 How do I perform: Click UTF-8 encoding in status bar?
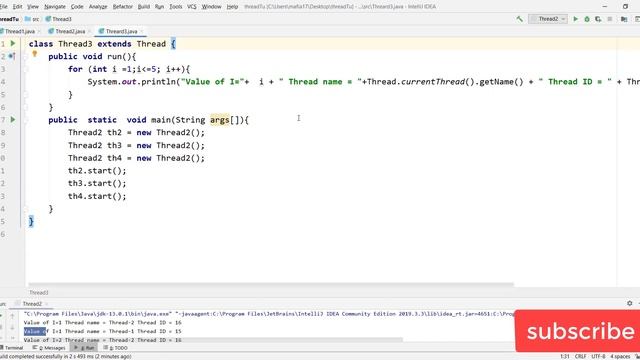click(x=598, y=356)
